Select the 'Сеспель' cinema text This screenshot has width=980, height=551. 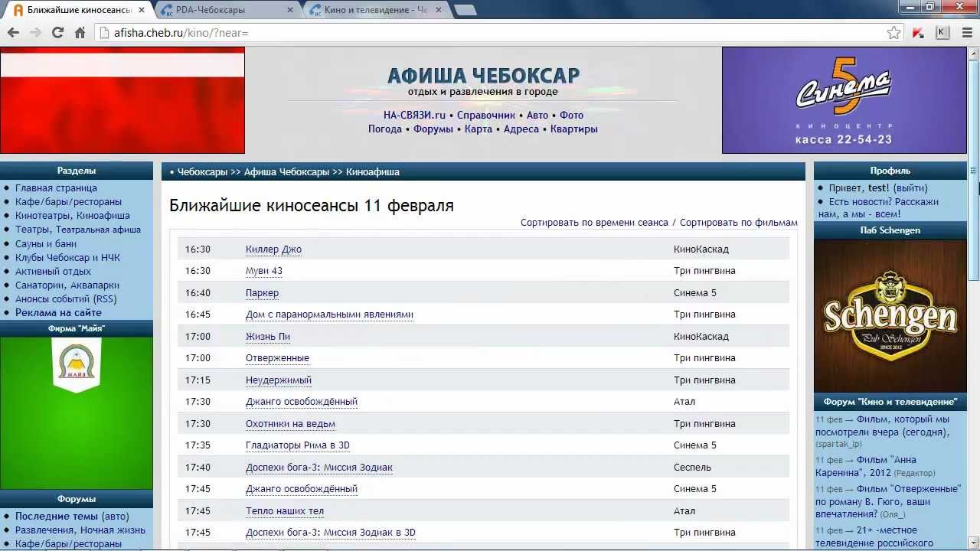(x=692, y=468)
